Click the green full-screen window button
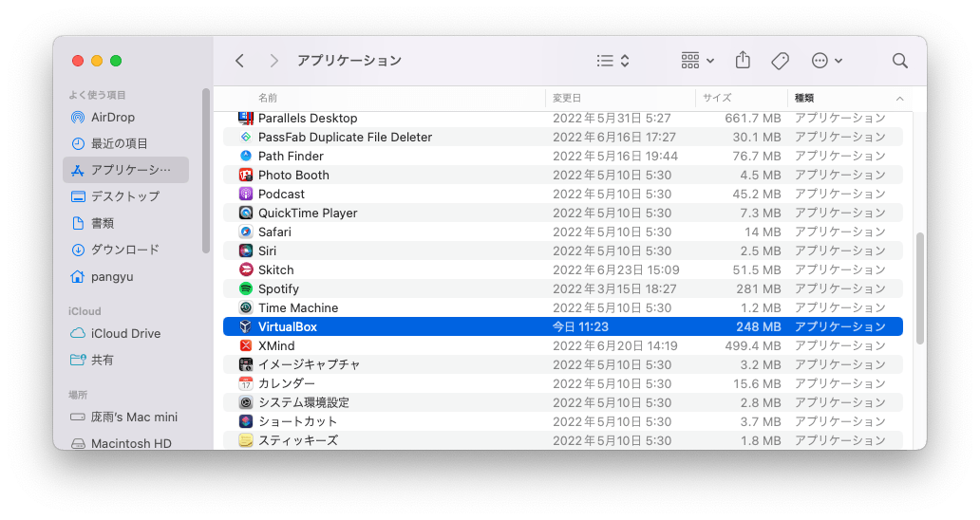Image resolution: width=980 pixels, height=520 pixels. (116, 61)
